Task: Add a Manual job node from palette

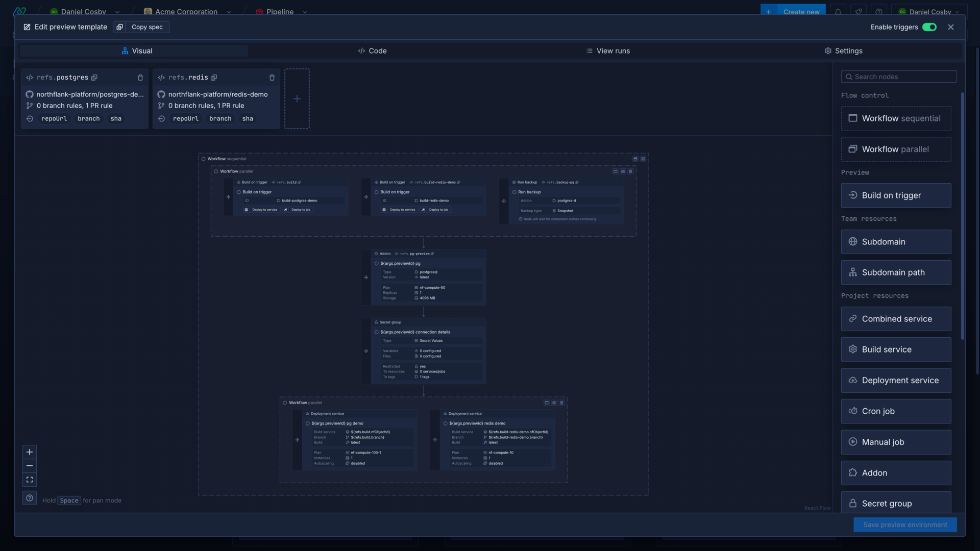Action: pos(896,442)
